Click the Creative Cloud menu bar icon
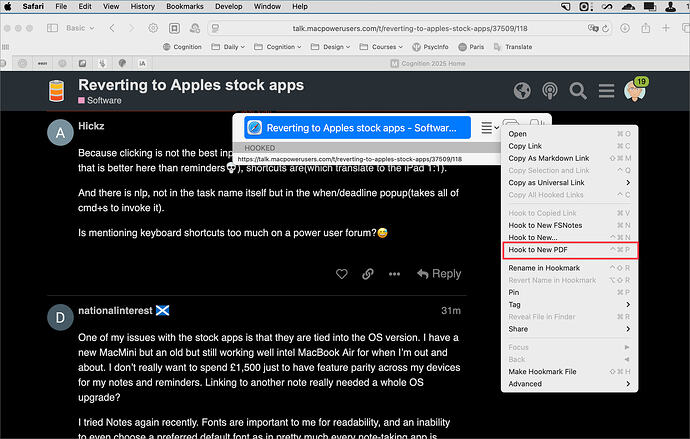Screen dimensions: 690x439 pos(628,7)
